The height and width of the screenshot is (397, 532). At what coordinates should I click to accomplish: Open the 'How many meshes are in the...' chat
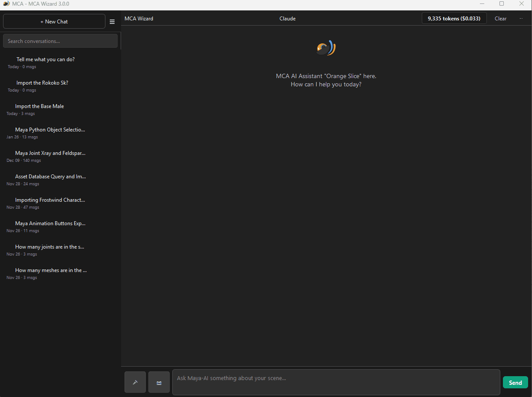pos(60,274)
